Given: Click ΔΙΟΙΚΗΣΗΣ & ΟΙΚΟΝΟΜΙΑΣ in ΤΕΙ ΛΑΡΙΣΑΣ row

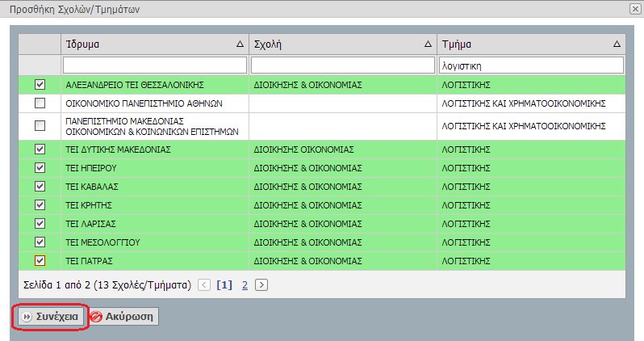Looking at the screenshot, I should pos(343,223).
